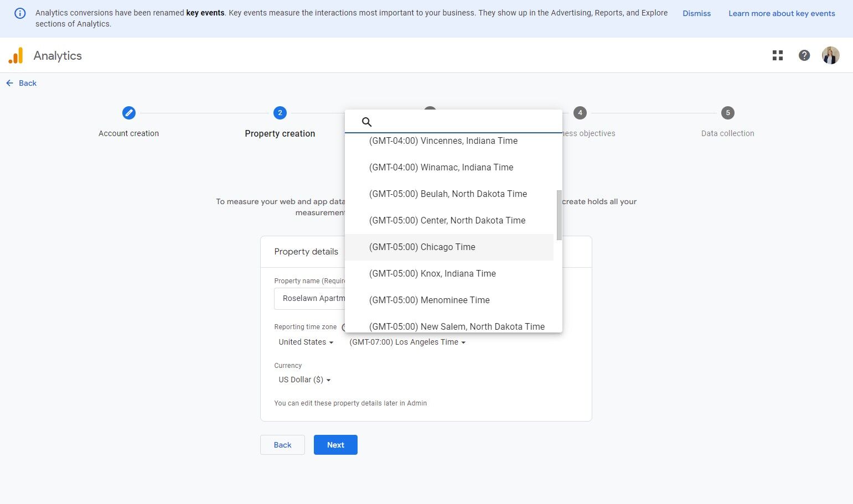Click the time zone list scrollbar
Screen dimensions: 853x504
click(x=559, y=215)
